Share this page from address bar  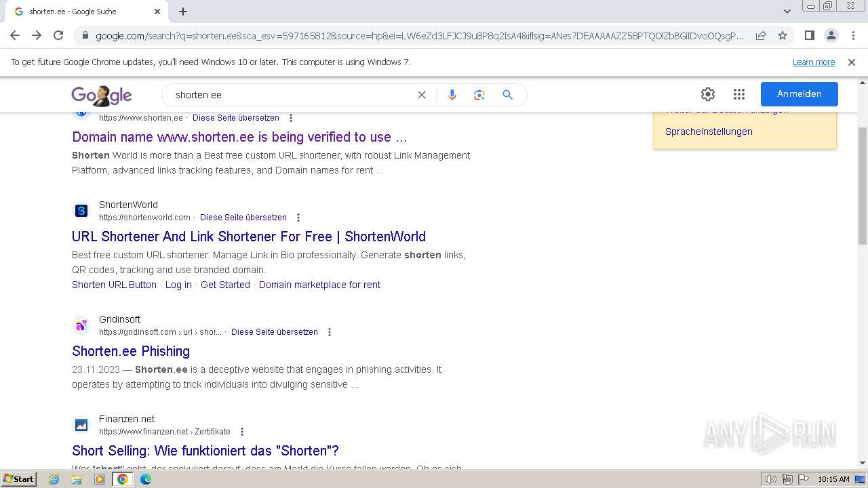click(x=761, y=35)
